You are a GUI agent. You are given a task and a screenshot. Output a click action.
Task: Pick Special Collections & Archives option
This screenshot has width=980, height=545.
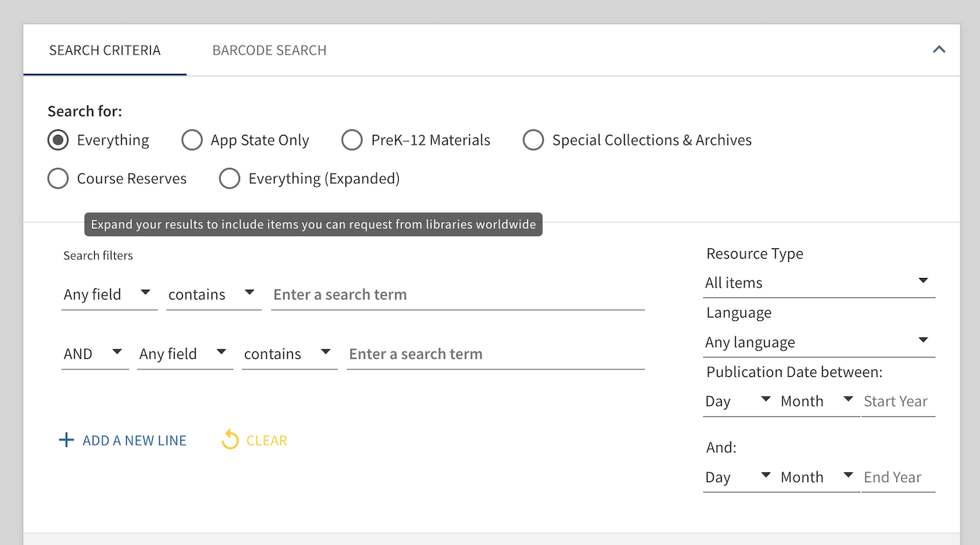tap(533, 140)
